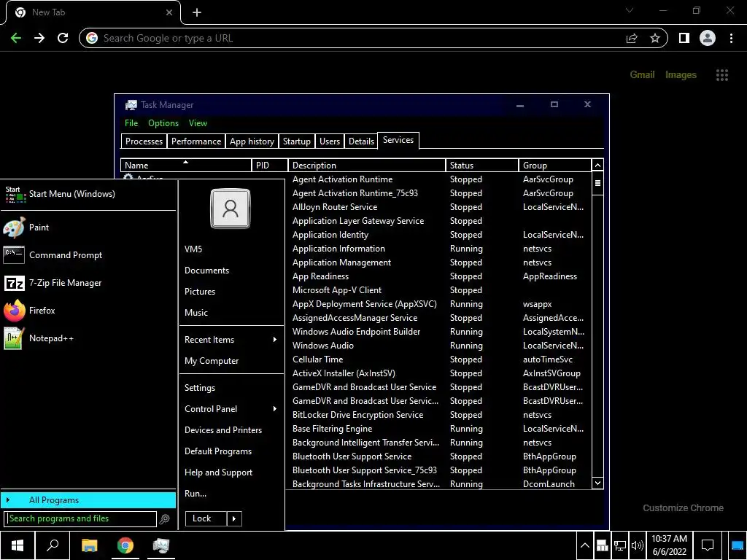Bookmark this tab with the star
747x560 pixels.
click(655, 38)
